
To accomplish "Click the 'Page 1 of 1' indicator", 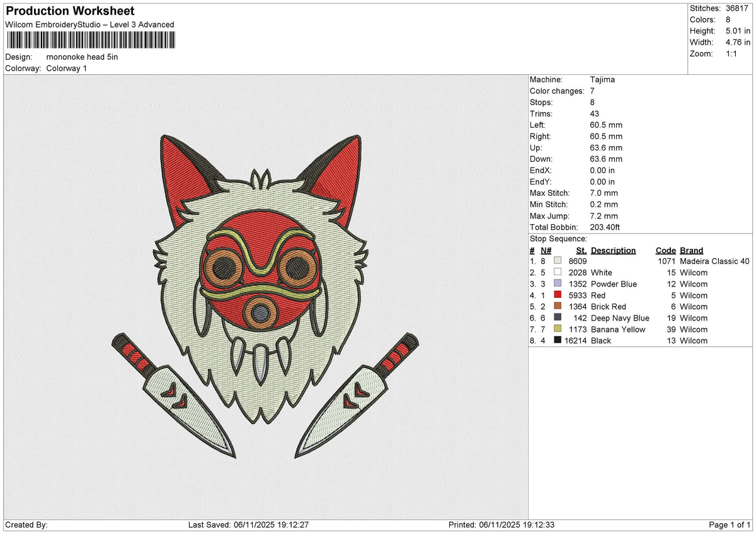I will [x=730, y=525].
